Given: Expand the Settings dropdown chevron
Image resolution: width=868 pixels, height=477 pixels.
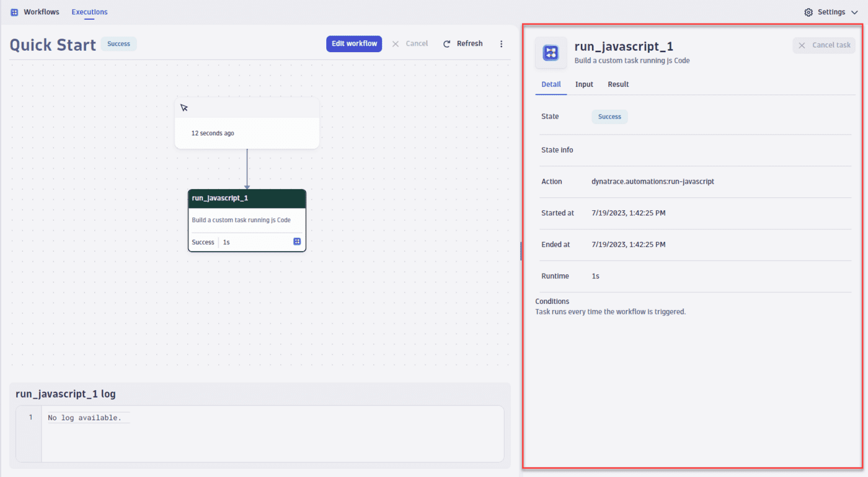Looking at the screenshot, I should [854, 12].
